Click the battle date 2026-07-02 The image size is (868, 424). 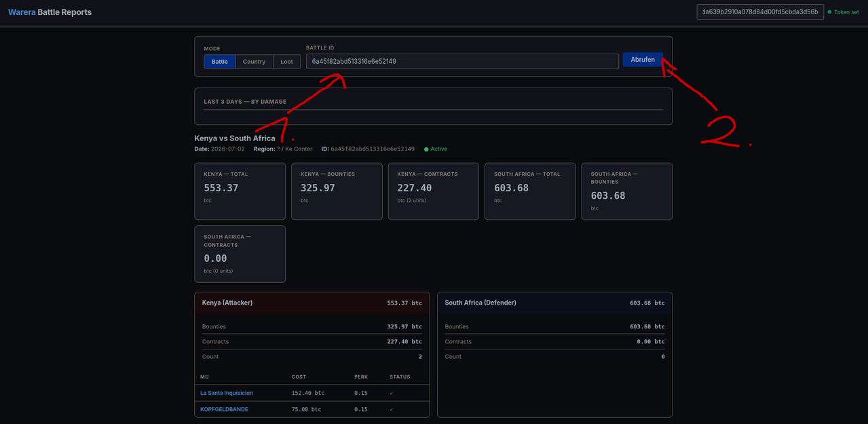[x=227, y=149]
